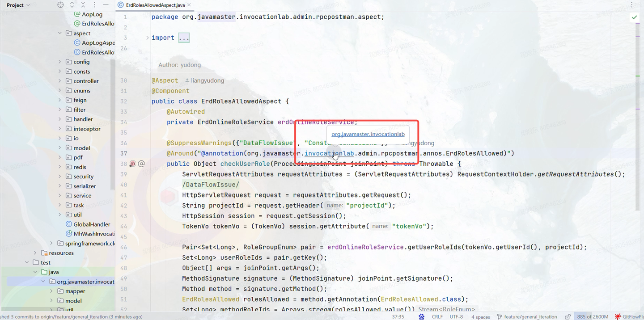Click the green inspections checkmark above scrollbar

click(634, 17)
